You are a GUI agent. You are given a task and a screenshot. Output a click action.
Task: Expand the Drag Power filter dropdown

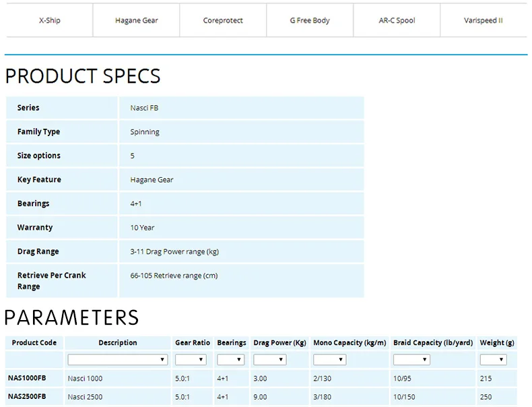pos(270,359)
